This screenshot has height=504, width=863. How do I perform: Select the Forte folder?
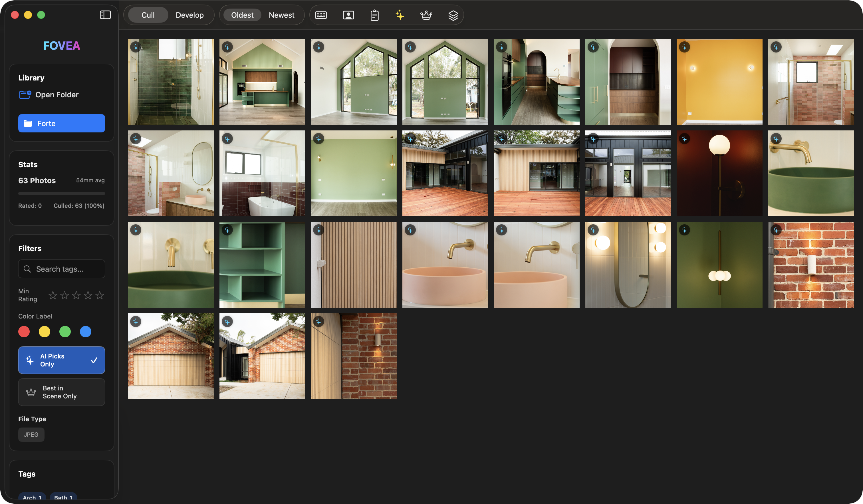pyautogui.click(x=62, y=123)
